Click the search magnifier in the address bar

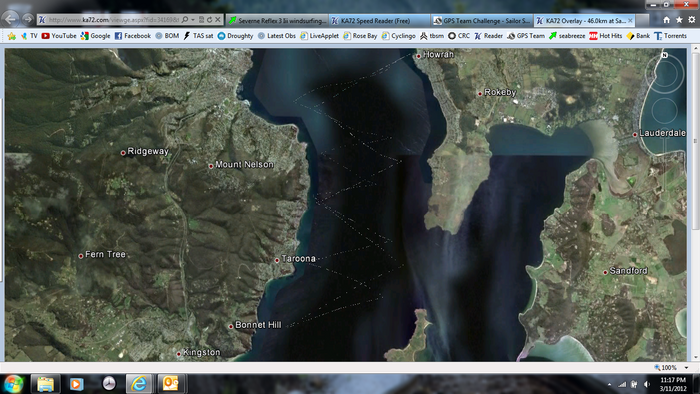(185, 20)
